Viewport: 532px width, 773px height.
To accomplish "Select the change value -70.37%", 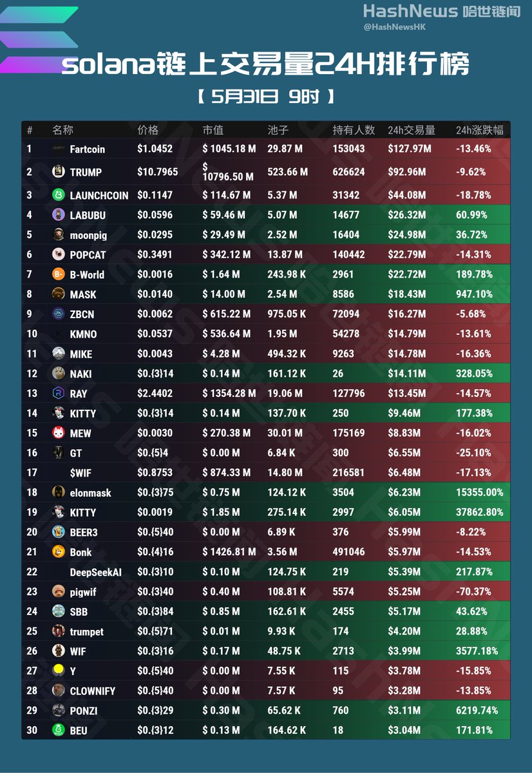I will (473, 591).
